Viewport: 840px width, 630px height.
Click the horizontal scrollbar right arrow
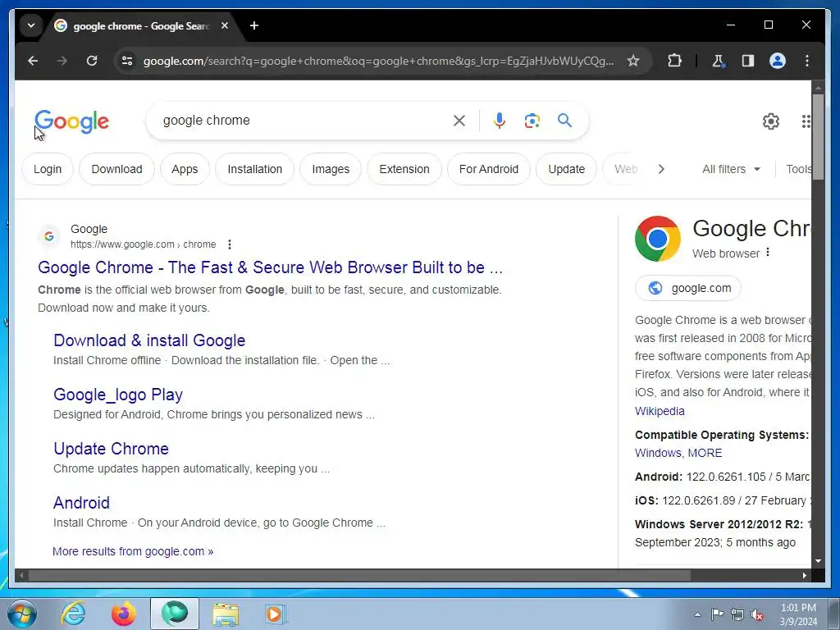(804, 576)
